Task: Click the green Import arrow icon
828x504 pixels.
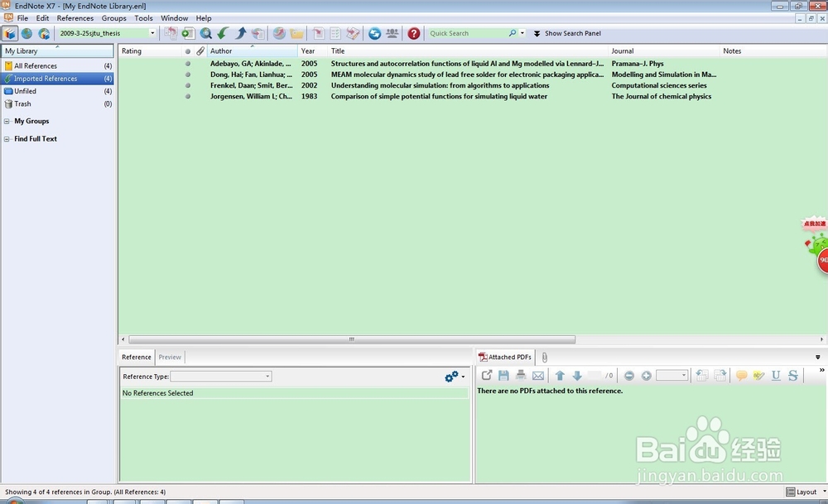Action: [223, 33]
